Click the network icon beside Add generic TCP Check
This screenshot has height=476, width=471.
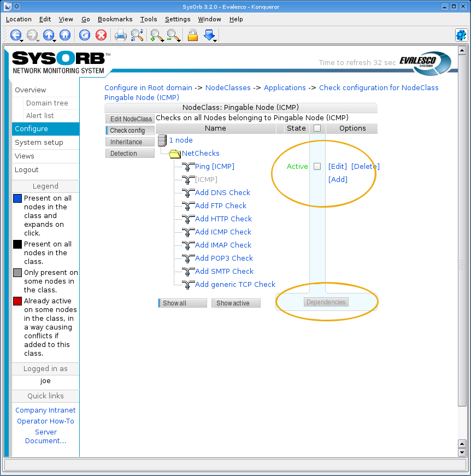[x=188, y=284]
